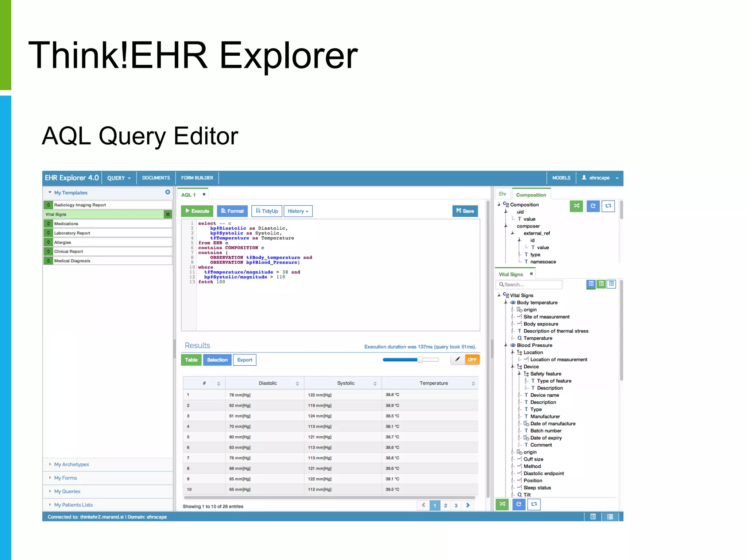Go to previous results page arrow

423,505
